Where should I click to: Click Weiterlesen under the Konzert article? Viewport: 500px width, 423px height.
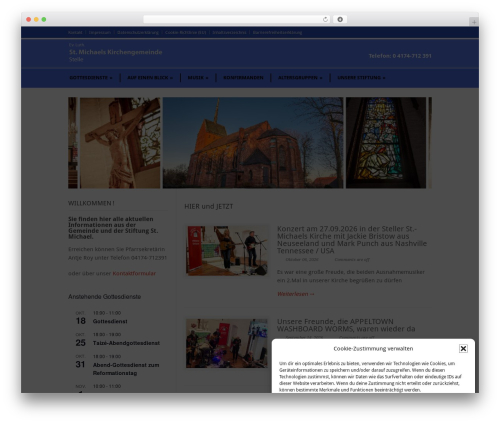tap(296, 294)
